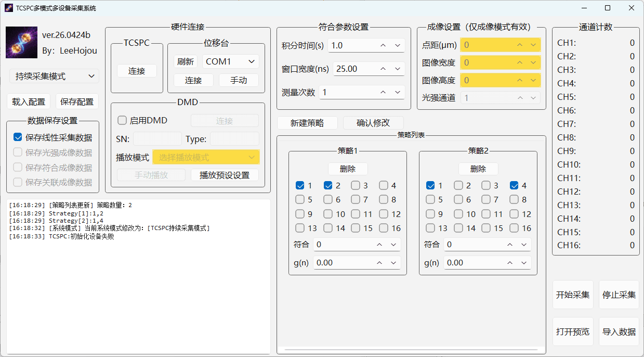This screenshot has height=357, width=644.
Task: Increase 符合 value in 策略1
Action: pyautogui.click(x=379, y=245)
